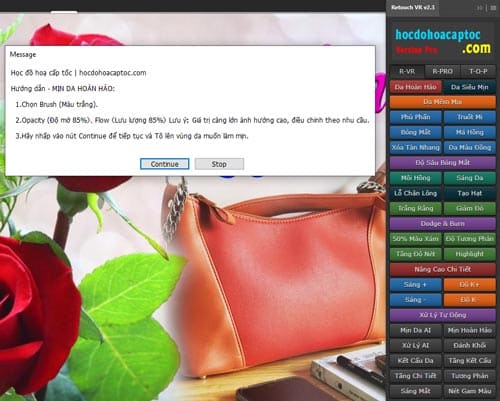Run the Dodge & Burn action
The image size is (500, 401).
pos(443,223)
